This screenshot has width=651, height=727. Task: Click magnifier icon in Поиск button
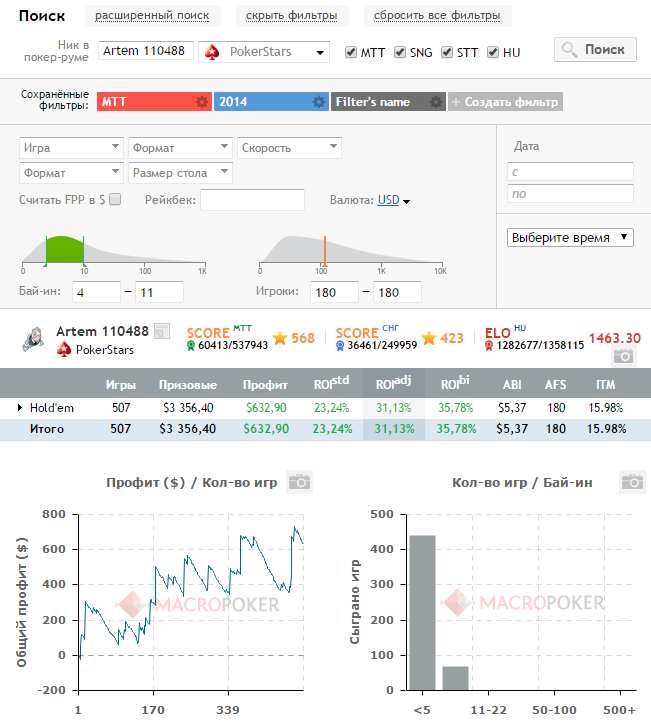coord(569,50)
